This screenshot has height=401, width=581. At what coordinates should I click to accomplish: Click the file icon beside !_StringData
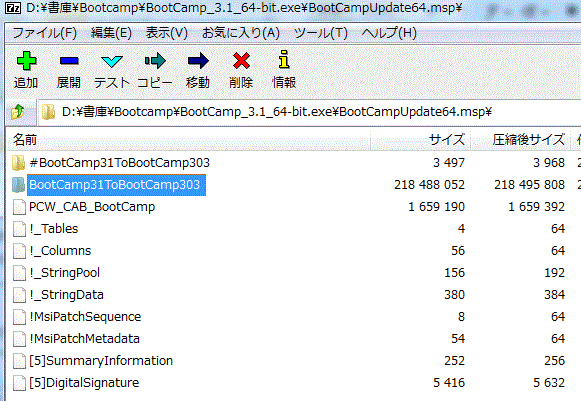[x=19, y=295]
